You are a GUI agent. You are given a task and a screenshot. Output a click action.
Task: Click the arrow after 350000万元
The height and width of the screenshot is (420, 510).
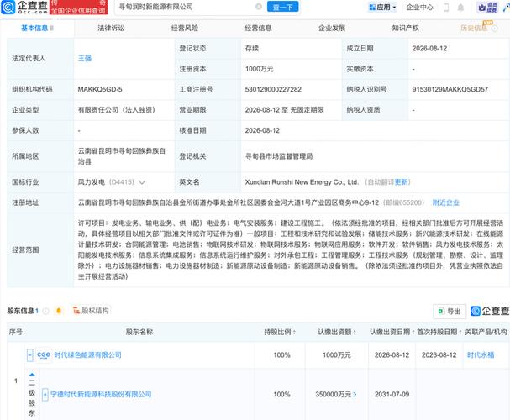355,395
